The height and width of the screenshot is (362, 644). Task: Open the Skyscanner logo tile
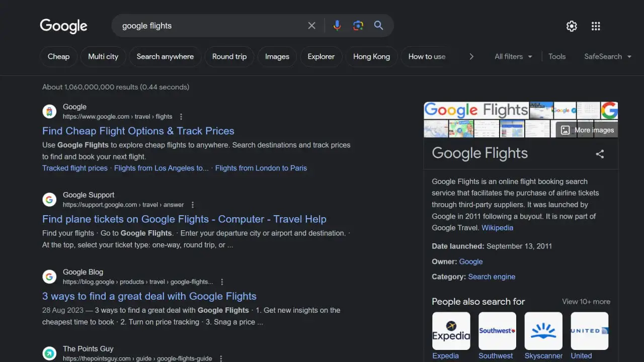tap(543, 331)
